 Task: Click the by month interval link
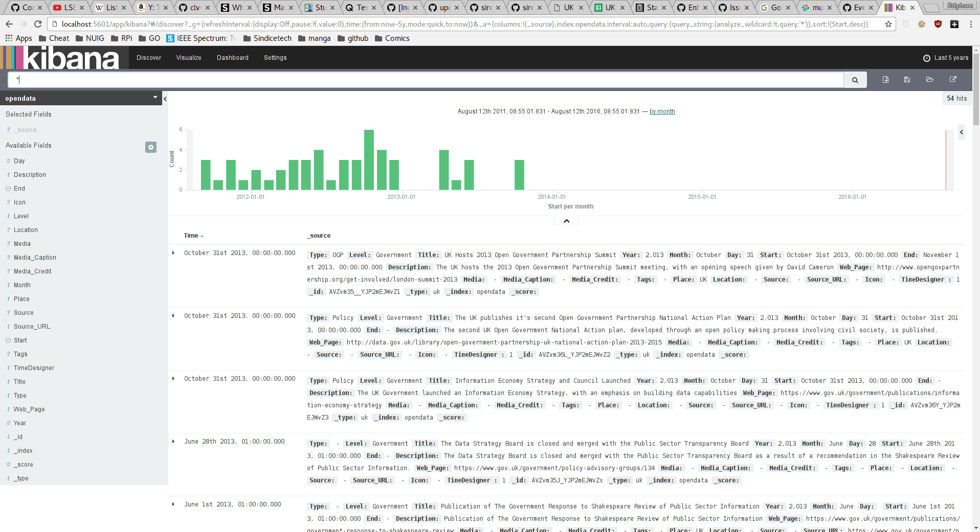click(662, 111)
